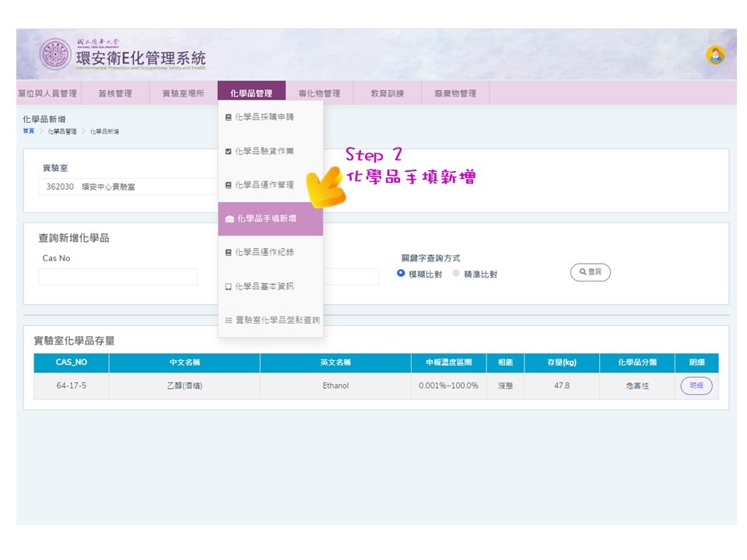Click 首頁 breadcrumb link
The height and width of the screenshot is (560, 747).
click(28, 131)
